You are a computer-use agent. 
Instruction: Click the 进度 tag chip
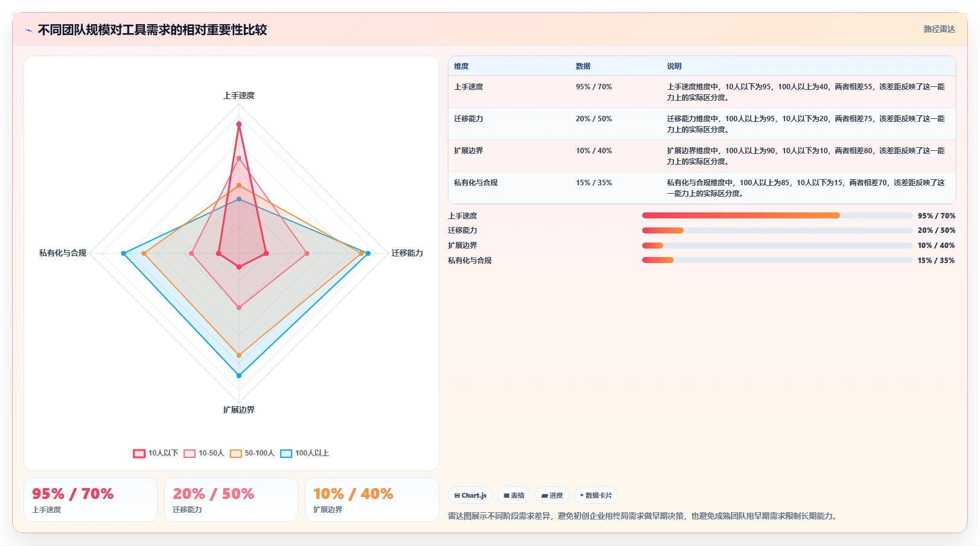point(552,495)
